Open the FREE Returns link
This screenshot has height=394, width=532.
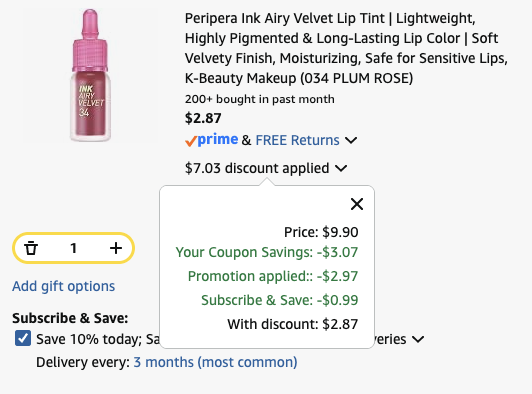[x=297, y=140]
